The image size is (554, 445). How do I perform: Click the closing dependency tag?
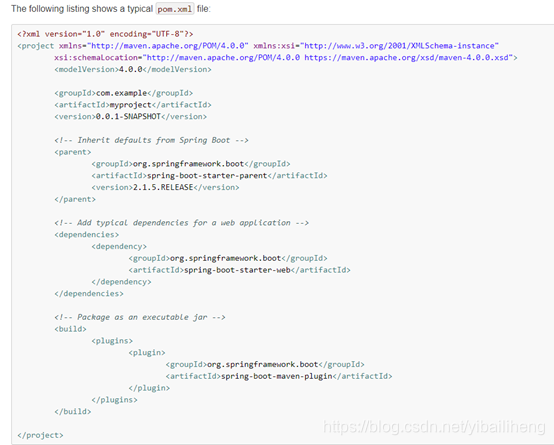[121, 282]
